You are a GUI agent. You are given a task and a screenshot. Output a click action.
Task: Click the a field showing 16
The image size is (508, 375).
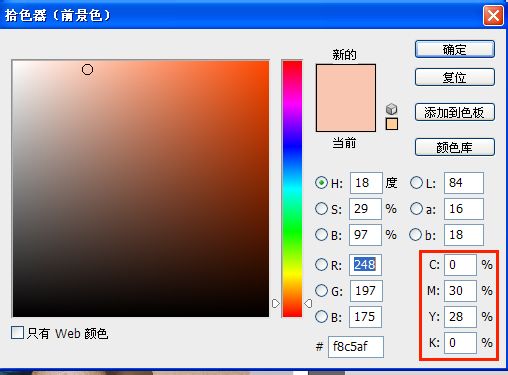point(464,209)
